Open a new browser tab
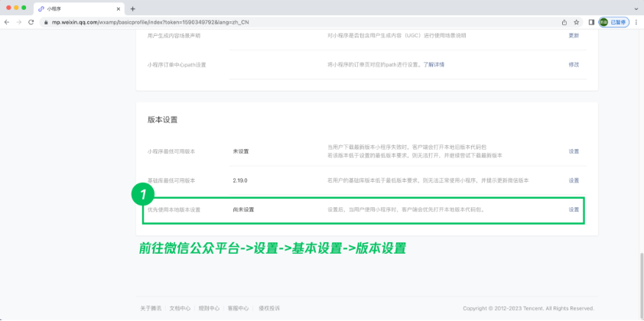 pyautogui.click(x=132, y=8)
